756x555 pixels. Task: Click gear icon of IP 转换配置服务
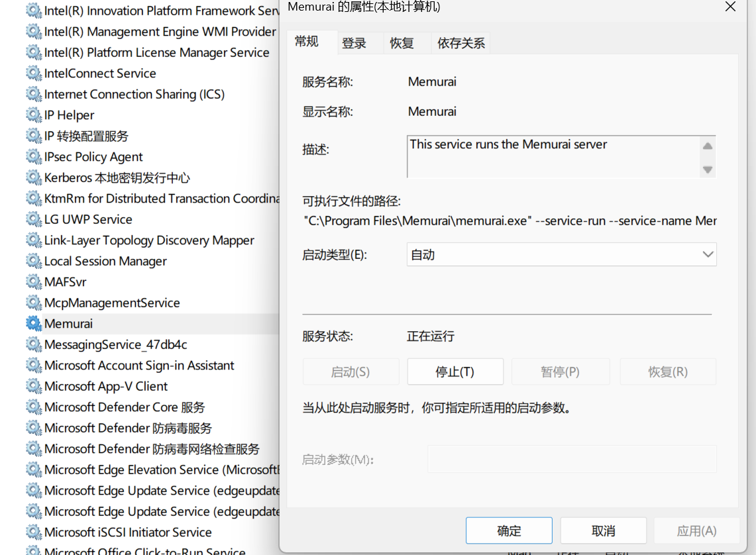[34, 136]
